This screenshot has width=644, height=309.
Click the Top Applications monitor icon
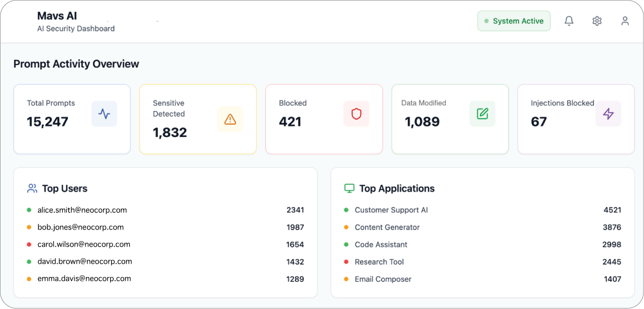coord(349,189)
